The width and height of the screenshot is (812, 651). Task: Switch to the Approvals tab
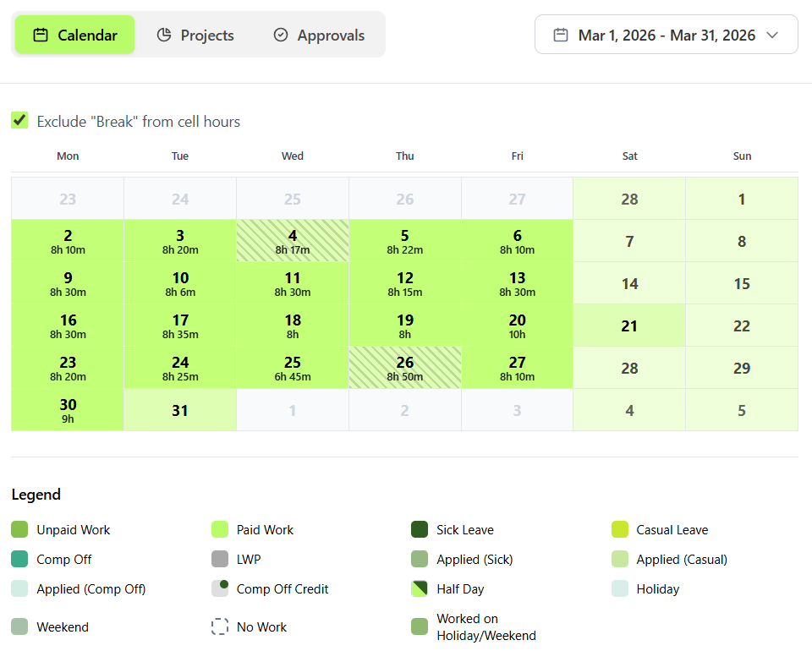coord(319,35)
